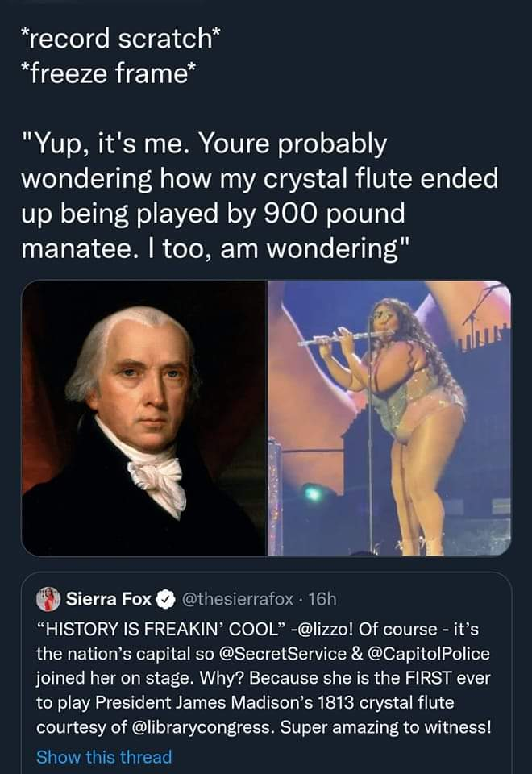532x774 pixels.
Task: Click Sierra Fox's profile avatar
Action: (48, 599)
